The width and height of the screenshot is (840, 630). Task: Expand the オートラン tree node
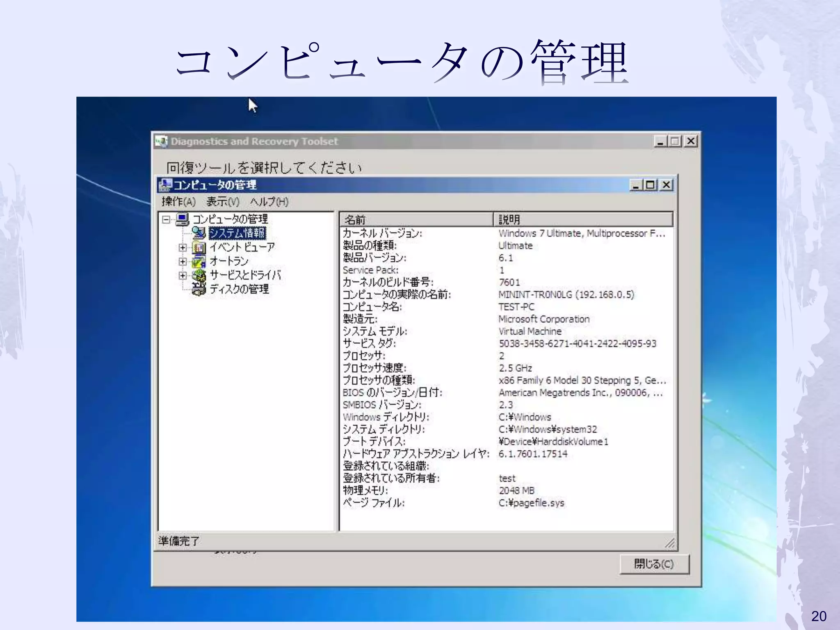pyautogui.click(x=183, y=261)
